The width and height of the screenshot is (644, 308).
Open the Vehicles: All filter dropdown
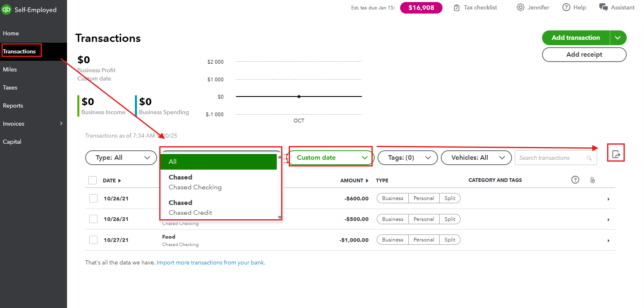[x=475, y=158]
